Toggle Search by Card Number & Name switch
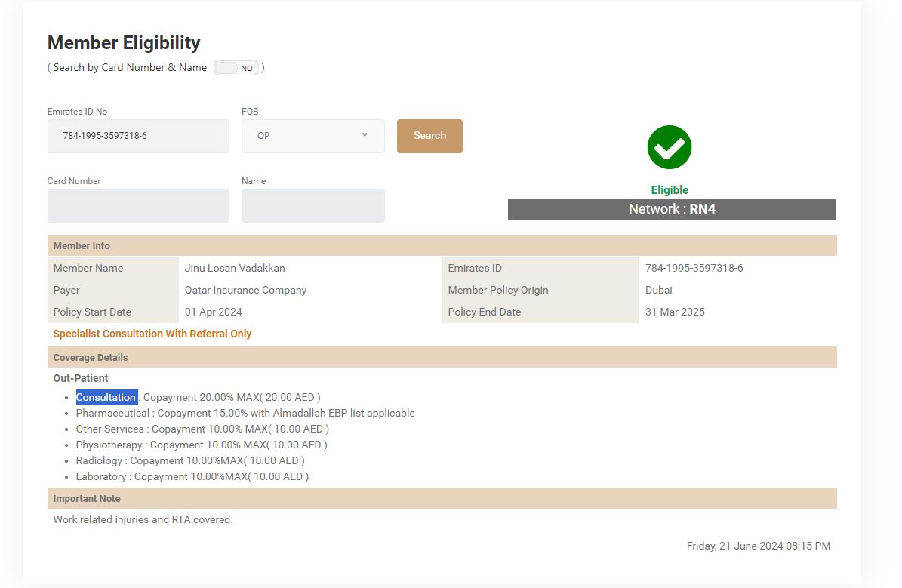 (x=236, y=68)
